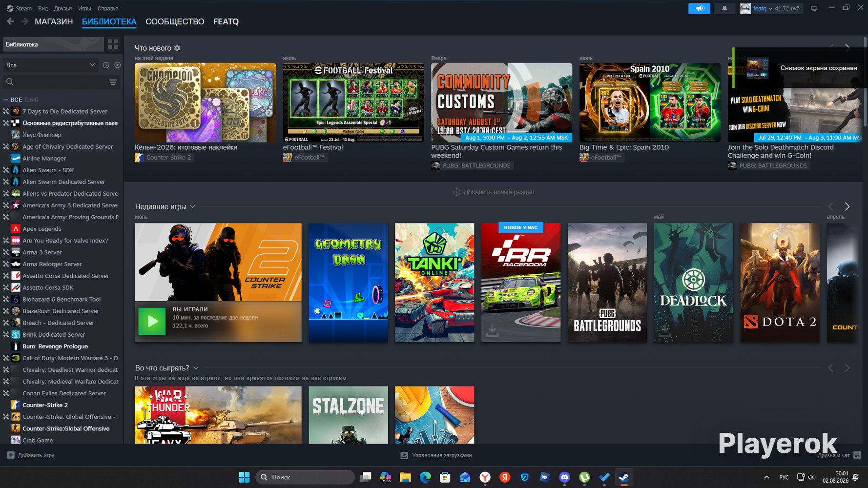
Task: Open Discord from the taskbar
Action: 564,477
